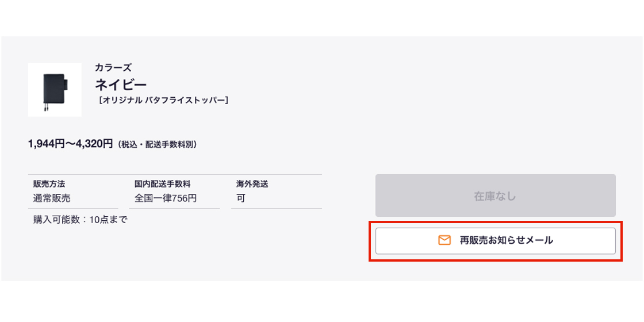Viewport: 644px width, 322px height.
Task: Select the 通常販売 value
Action: click(52, 198)
